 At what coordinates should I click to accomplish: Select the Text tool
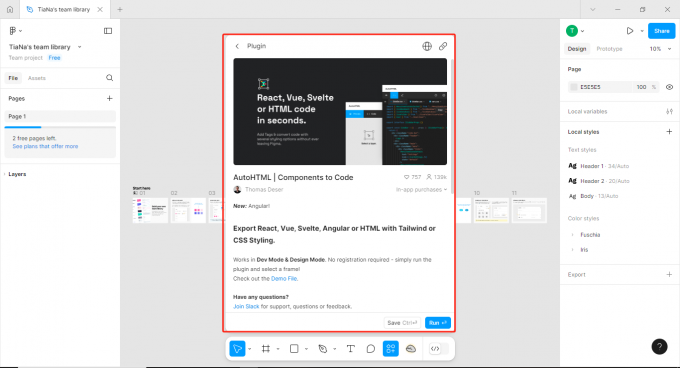click(350, 348)
